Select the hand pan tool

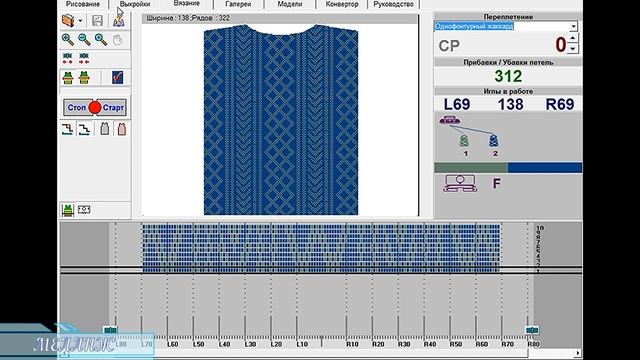click(118, 40)
